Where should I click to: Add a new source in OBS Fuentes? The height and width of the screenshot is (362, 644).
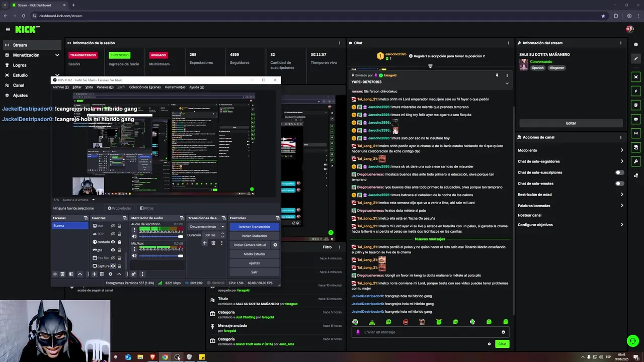(x=94, y=274)
